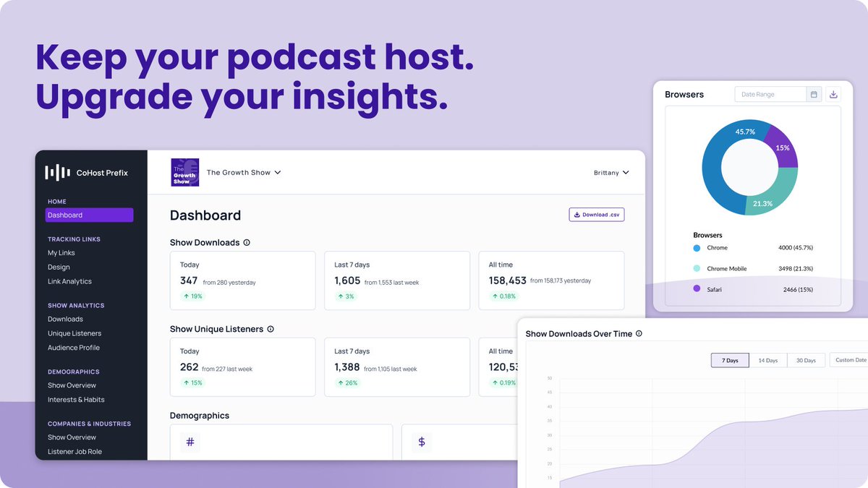
Task: Click the CoHost Prefix logo icon
Action: click(57, 172)
